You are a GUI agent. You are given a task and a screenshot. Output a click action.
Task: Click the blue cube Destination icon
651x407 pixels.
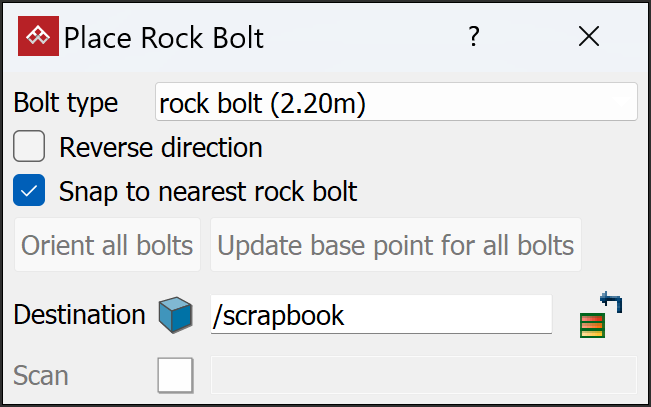[x=175, y=316]
